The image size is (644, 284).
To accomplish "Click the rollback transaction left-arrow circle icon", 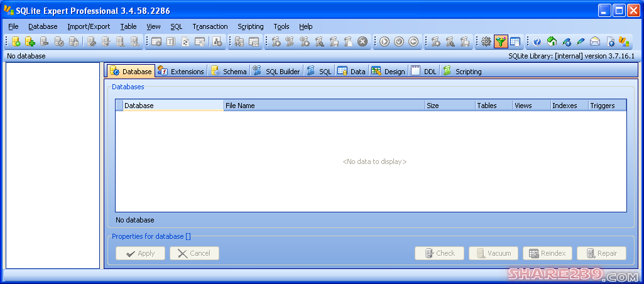I will [413, 41].
